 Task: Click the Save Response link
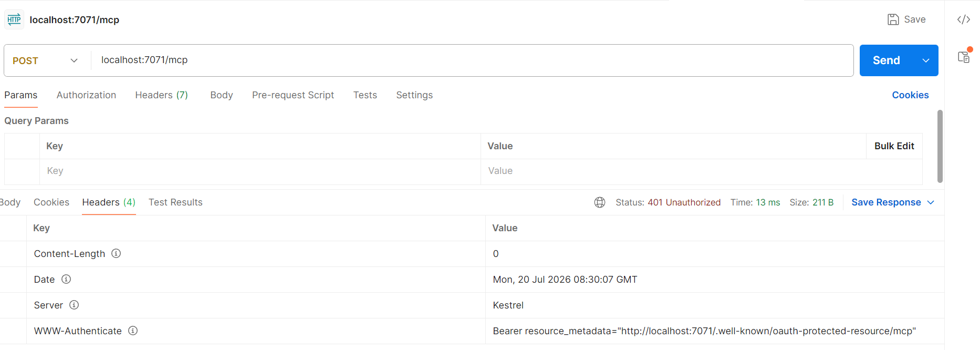tap(886, 202)
